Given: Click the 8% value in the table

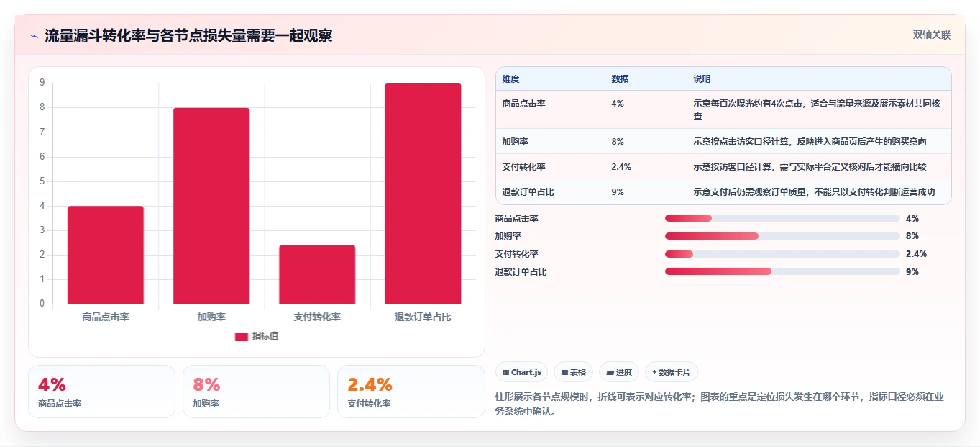Looking at the screenshot, I should [x=618, y=141].
